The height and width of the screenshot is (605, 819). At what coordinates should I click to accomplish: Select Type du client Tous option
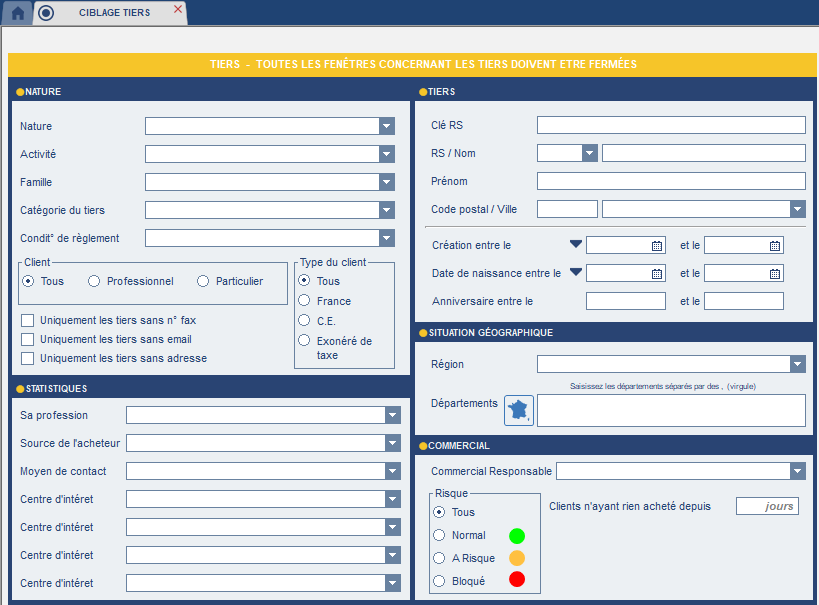304,281
